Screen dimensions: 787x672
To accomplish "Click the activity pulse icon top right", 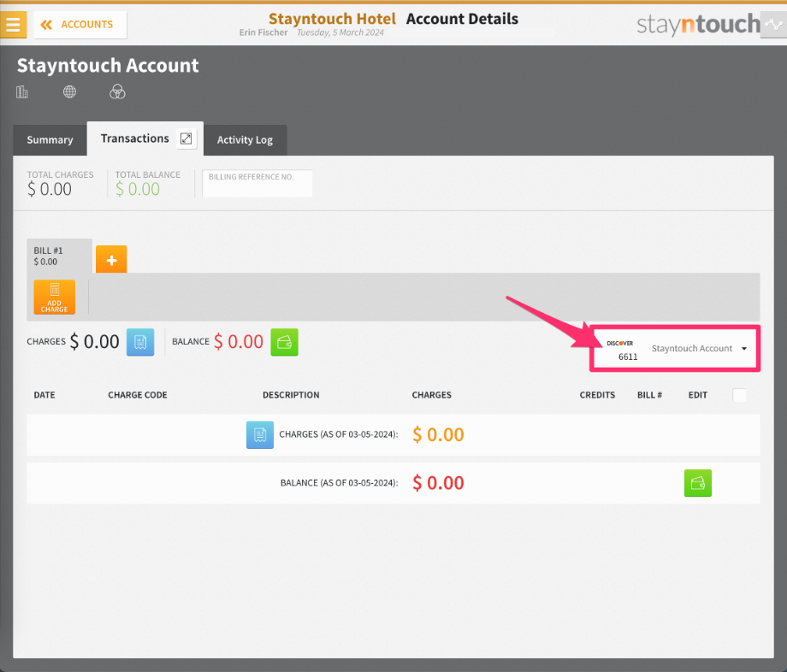I will pos(773,25).
